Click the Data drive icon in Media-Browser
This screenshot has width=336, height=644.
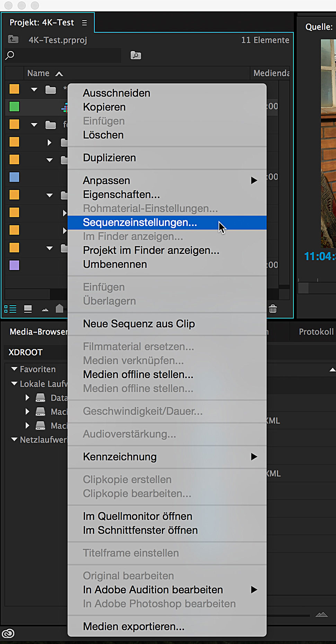(41, 398)
